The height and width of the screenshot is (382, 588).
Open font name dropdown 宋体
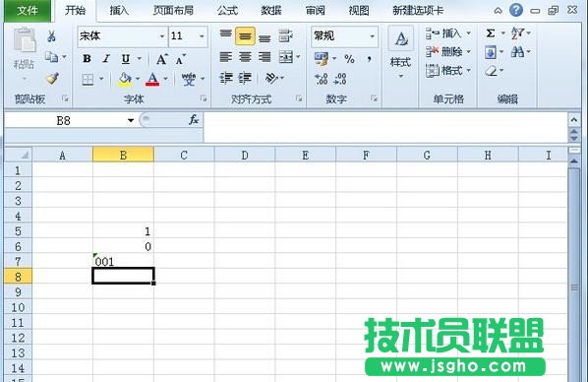click(162, 36)
